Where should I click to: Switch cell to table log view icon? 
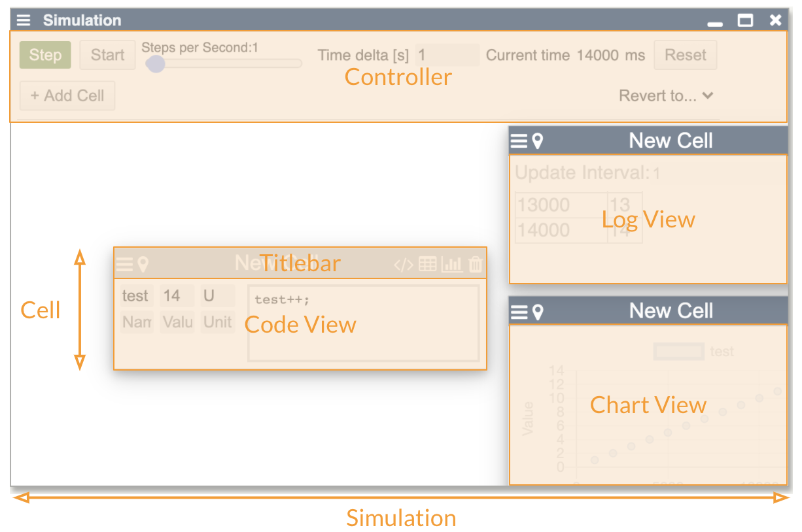[428, 264]
